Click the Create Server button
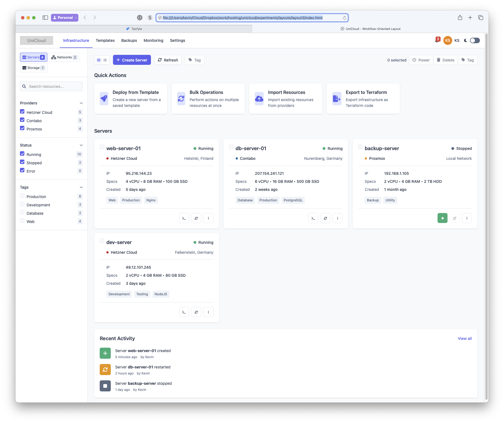The height and width of the screenshot is (423, 504). [132, 60]
